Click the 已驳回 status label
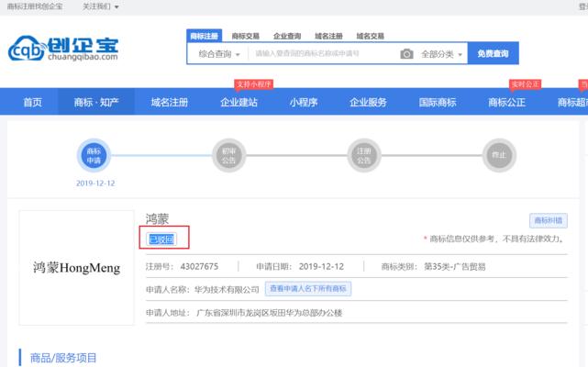This screenshot has height=367, width=588. [x=161, y=239]
